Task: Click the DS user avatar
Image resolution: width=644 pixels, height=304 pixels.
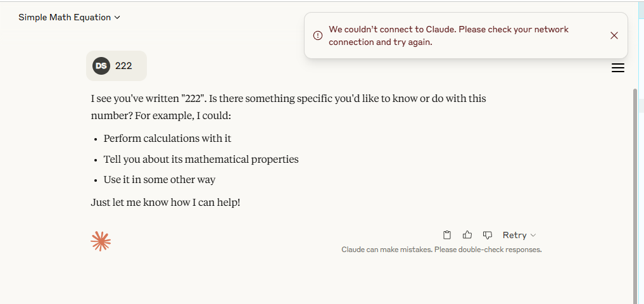Action: click(x=101, y=66)
